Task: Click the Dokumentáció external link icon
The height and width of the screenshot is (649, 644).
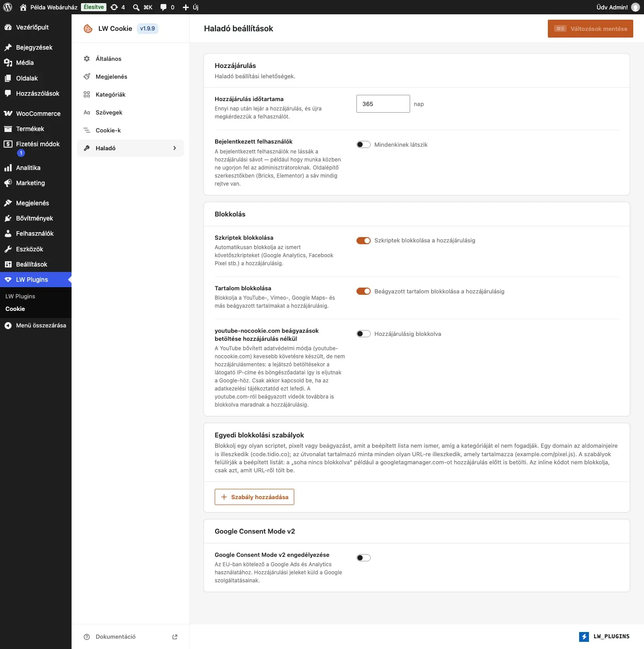Action: coord(175,637)
